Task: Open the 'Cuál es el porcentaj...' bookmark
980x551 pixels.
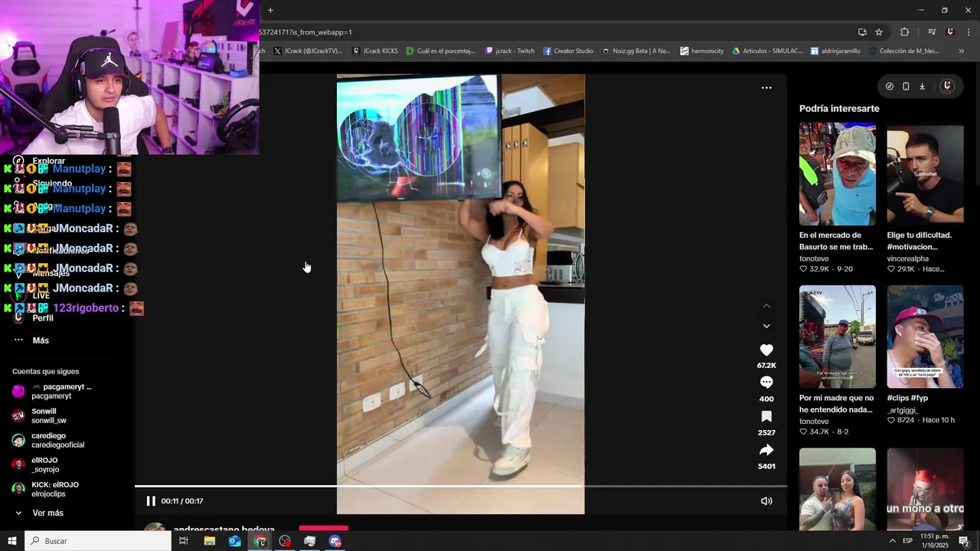Action: [x=441, y=51]
